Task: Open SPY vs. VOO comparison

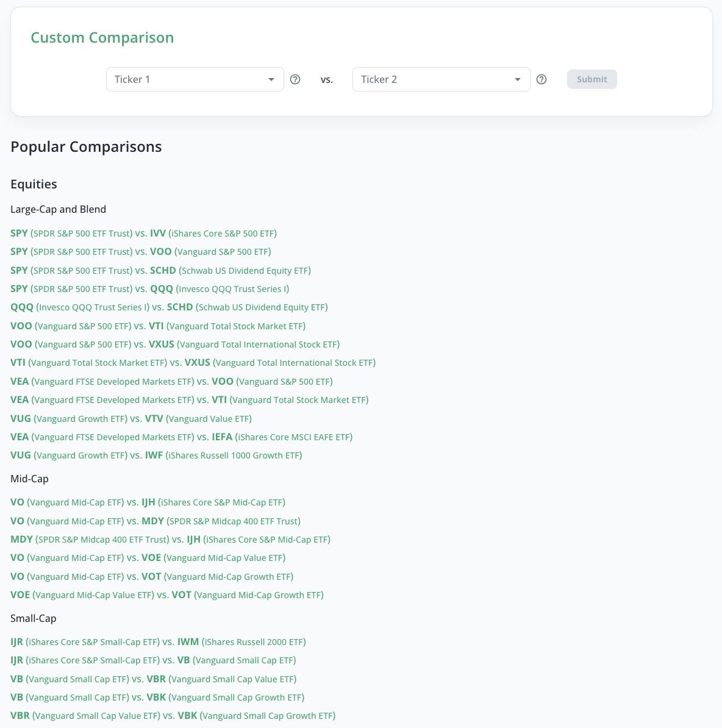Action: click(x=141, y=252)
